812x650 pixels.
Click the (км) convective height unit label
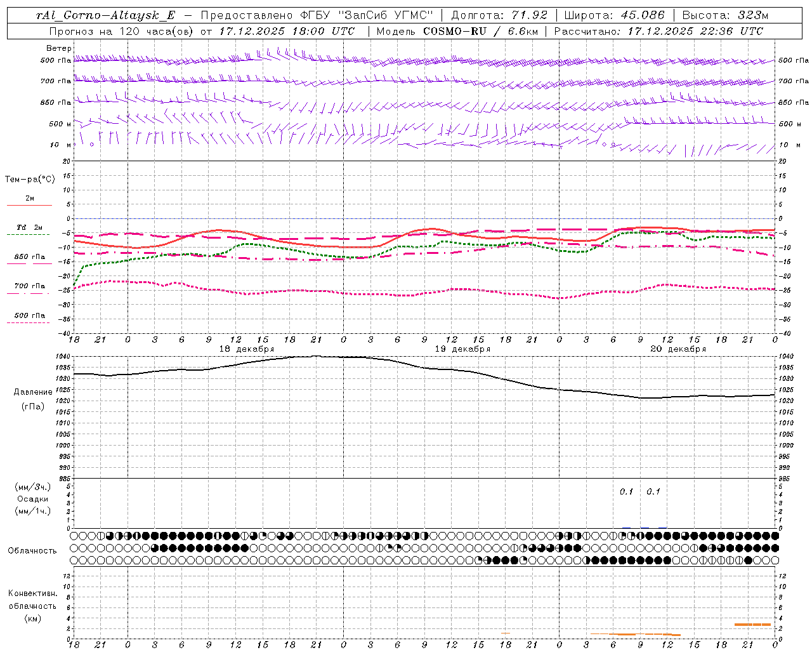(x=33, y=618)
